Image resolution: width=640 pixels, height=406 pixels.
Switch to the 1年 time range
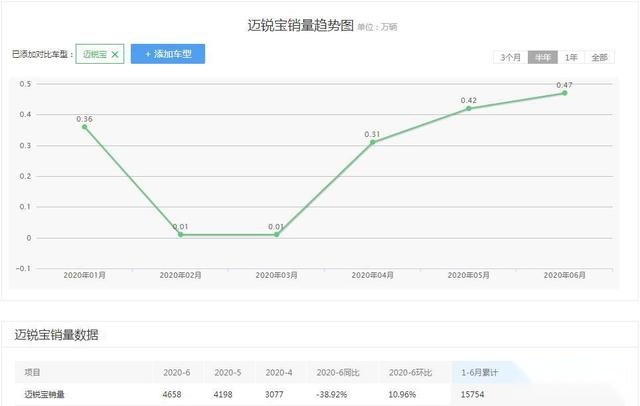[x=571, y=57]
